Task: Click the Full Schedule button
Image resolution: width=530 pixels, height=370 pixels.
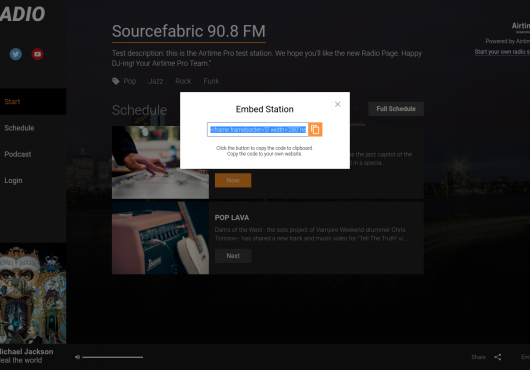Action: (x=396, y=109)
